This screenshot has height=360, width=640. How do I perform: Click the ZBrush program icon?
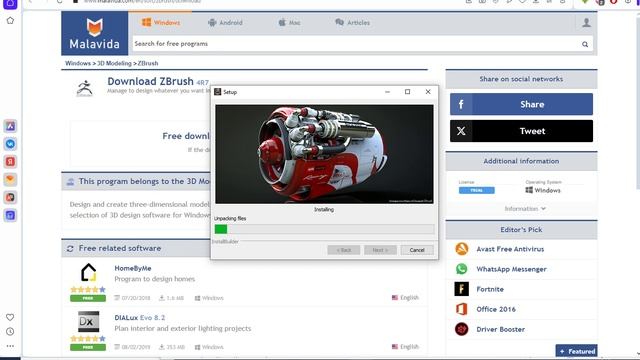85,88
